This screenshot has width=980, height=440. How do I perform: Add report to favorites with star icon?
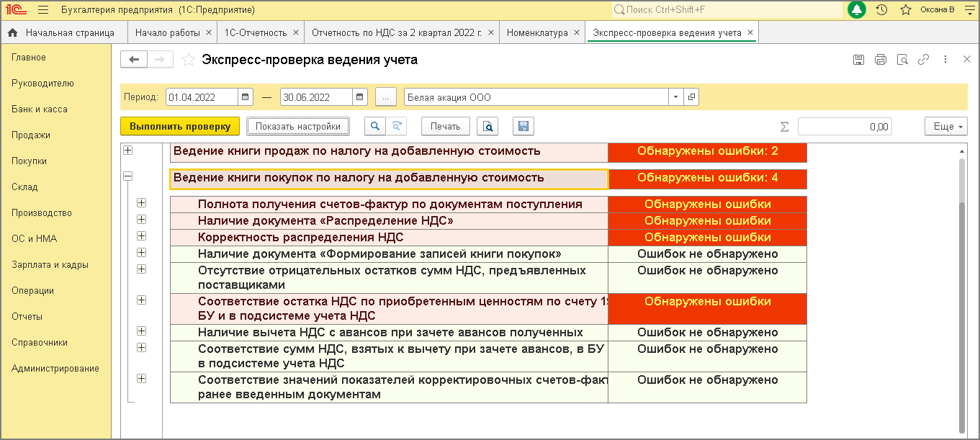pos(189,60)
